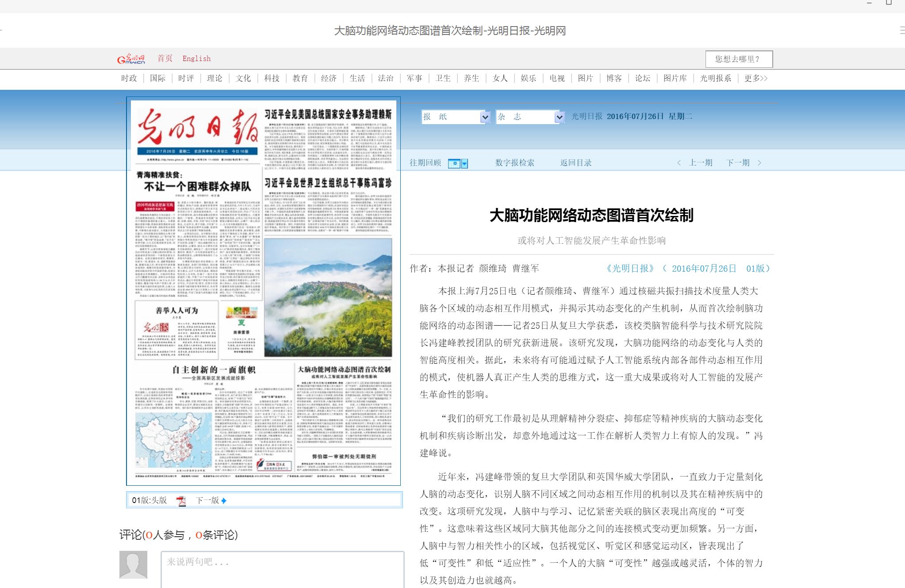Click the blue next-page arrow beside 下一版
This screenshot has width=905, height=588.
point(224,501)
